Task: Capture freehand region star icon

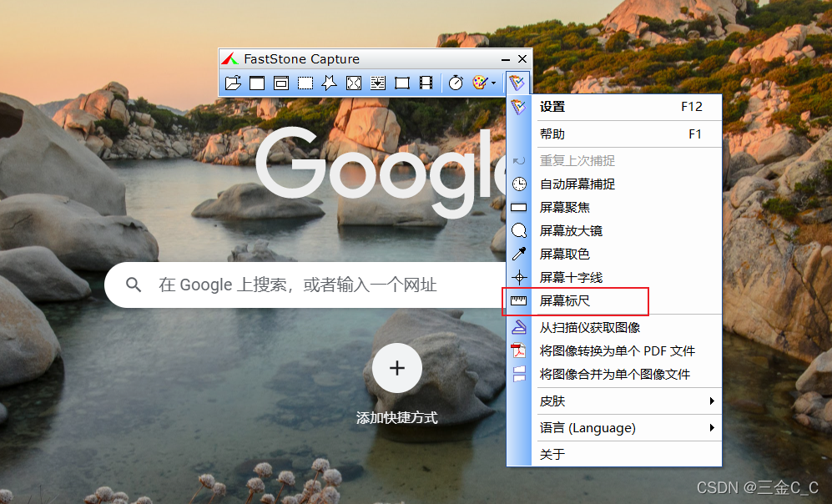Action: 330,83
